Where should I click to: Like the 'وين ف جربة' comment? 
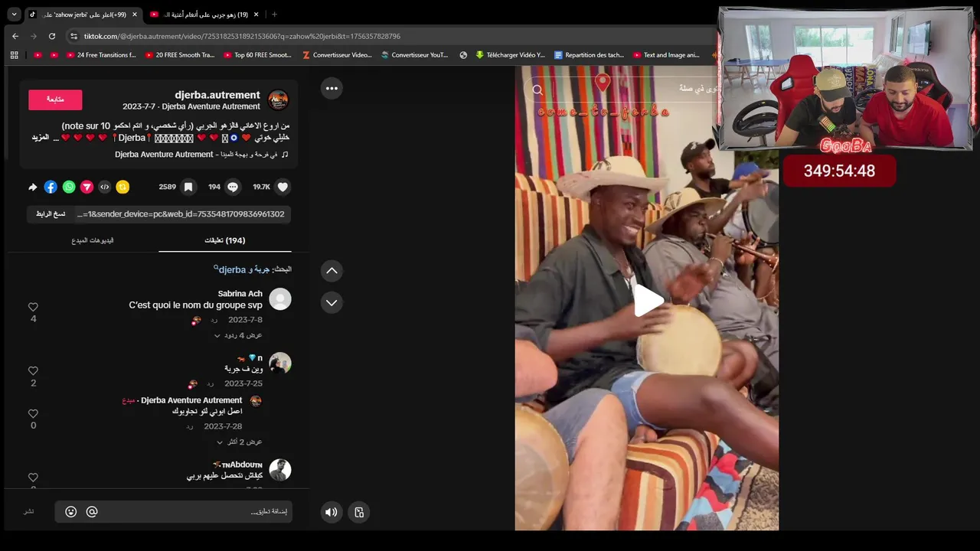(33, 370)
